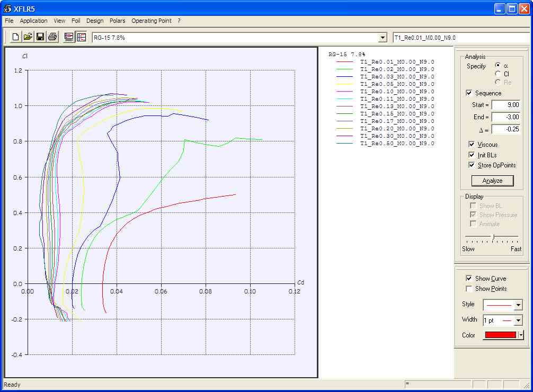Open the line Width dropdown
This screenshot has height=392, width=533.
click(x=518, y=320)
